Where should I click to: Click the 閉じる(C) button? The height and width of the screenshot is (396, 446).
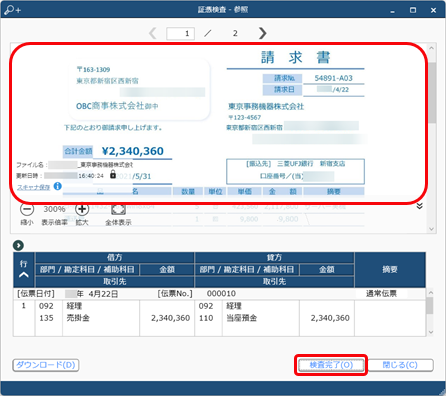pyautogui.click(x=400, y=365)
